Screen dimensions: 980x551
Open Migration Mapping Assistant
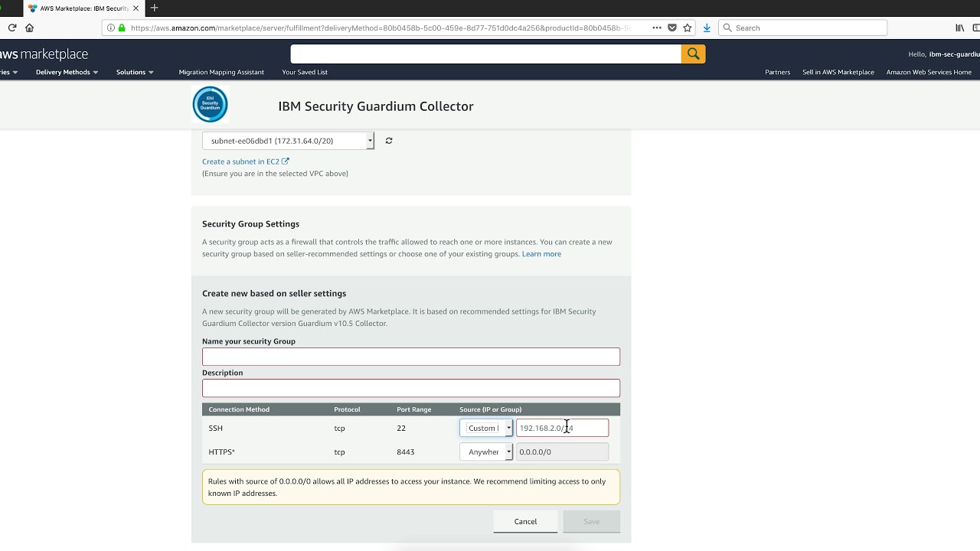pos(221,72)
